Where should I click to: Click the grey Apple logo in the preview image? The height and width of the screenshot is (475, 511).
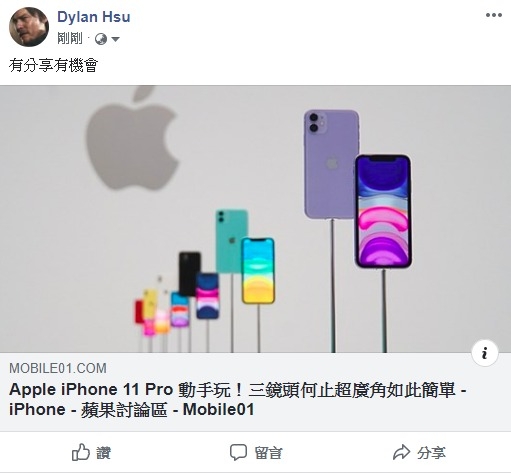coord(131,138)
